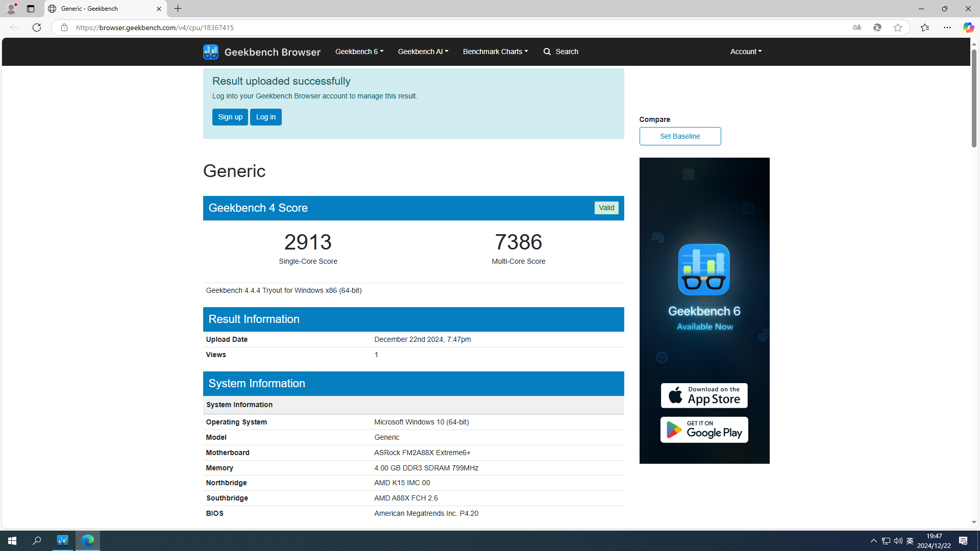Click the browser Refresh icon

[37, 28]
